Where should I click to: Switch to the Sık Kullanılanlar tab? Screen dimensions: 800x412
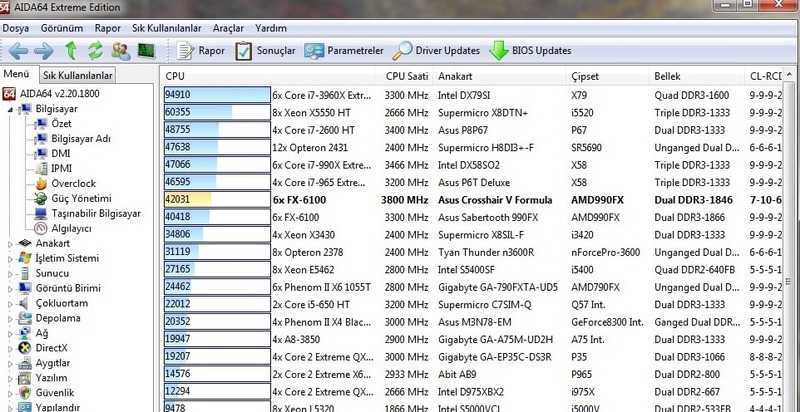(x=78, y=75)
